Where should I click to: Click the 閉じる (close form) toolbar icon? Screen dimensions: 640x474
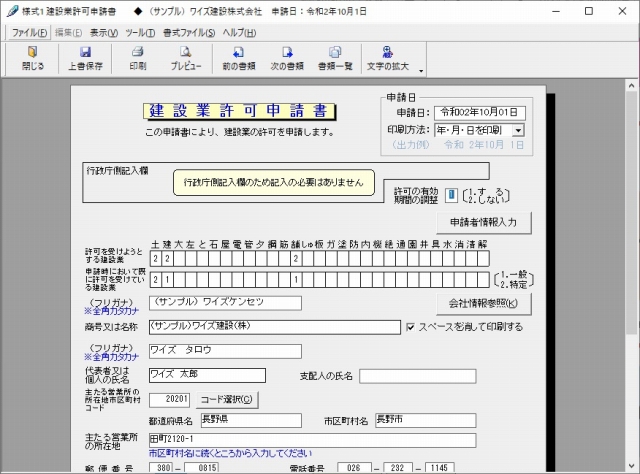click(33, 58)
